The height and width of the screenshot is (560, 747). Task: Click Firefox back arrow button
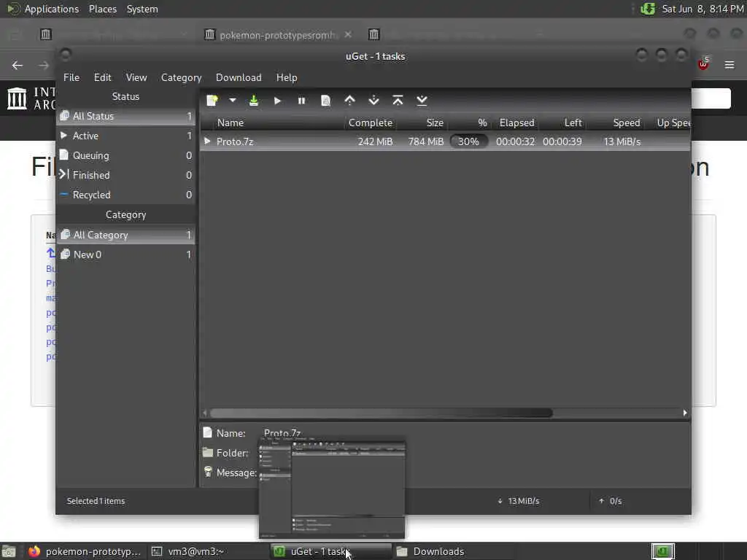18,65
